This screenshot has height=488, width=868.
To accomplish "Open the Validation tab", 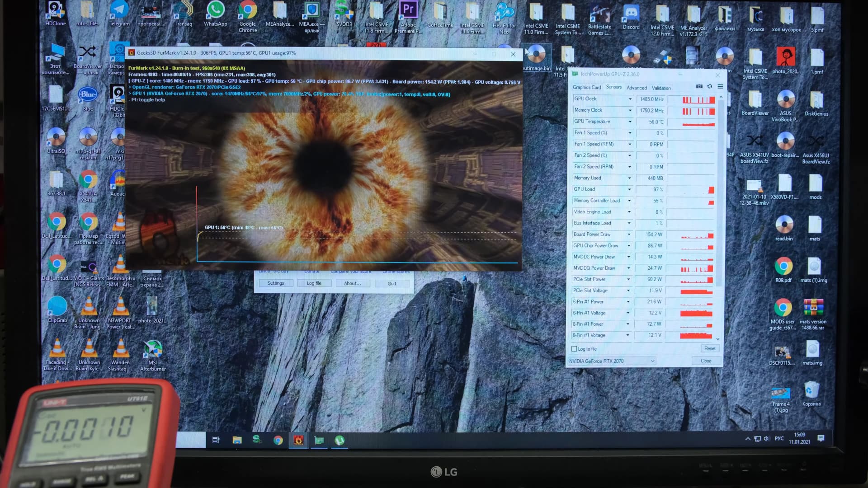I will pos(661,88).
